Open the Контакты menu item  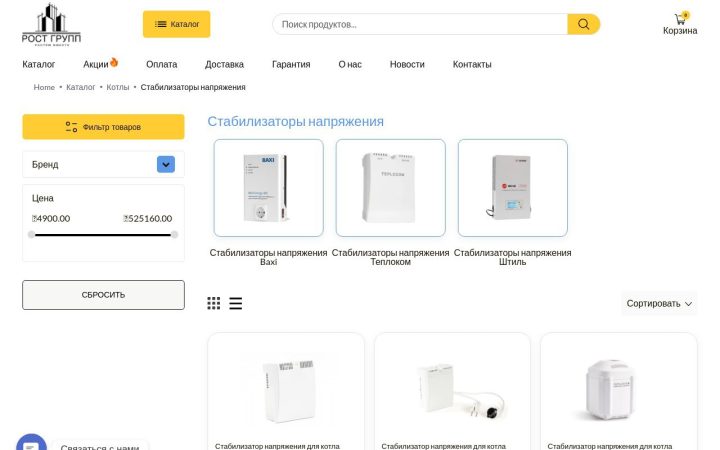pyautogui.click(x=472, y=64)
